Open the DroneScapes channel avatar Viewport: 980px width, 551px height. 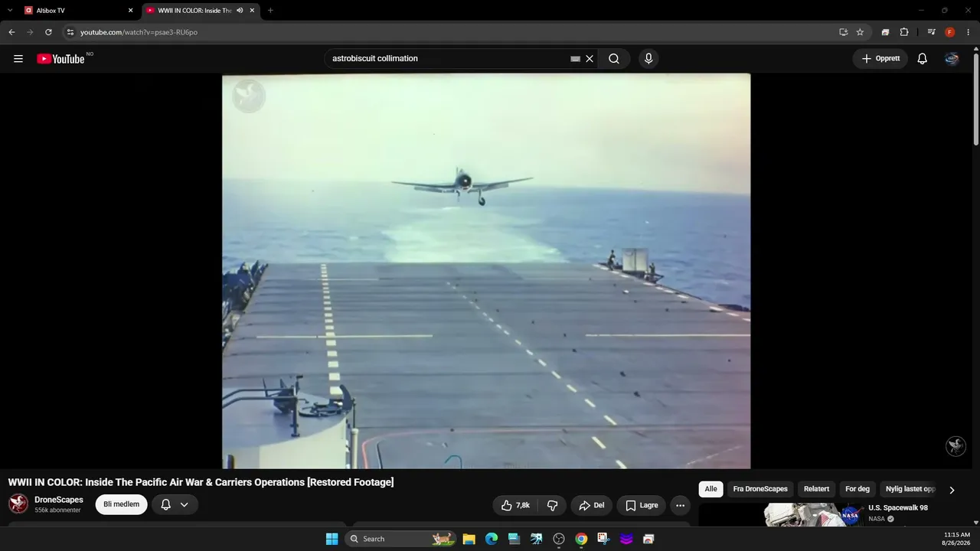coord(18,504)
